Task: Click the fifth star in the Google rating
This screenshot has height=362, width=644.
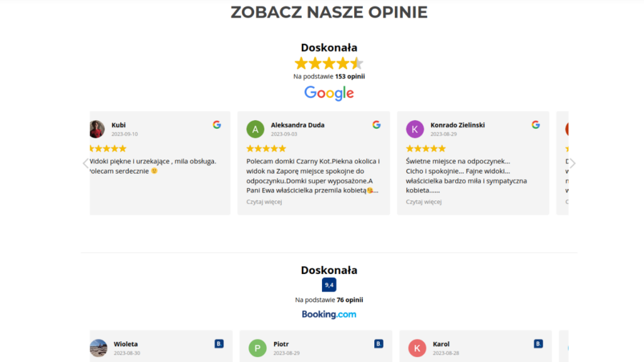Action: pyautogui.click(x=358, y=63)
